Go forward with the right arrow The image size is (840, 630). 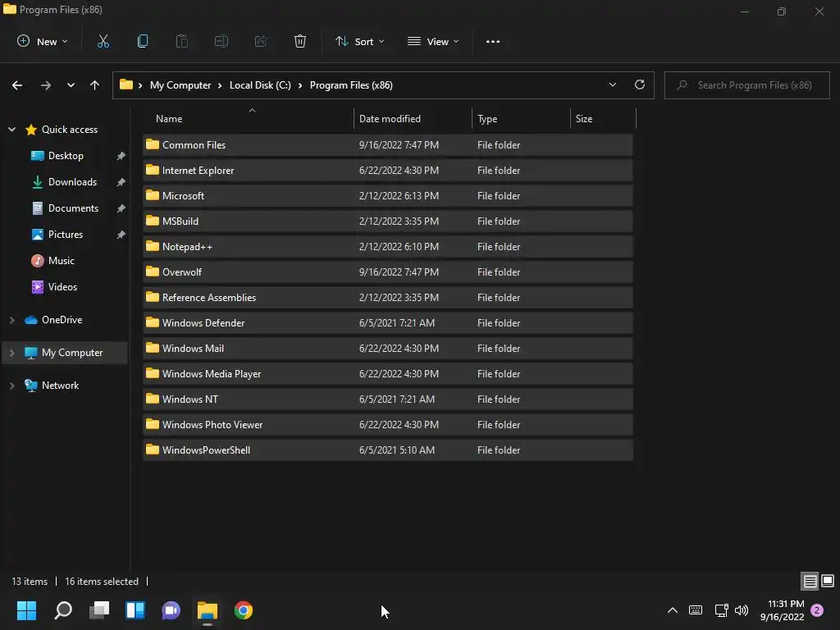coord(46,85)
